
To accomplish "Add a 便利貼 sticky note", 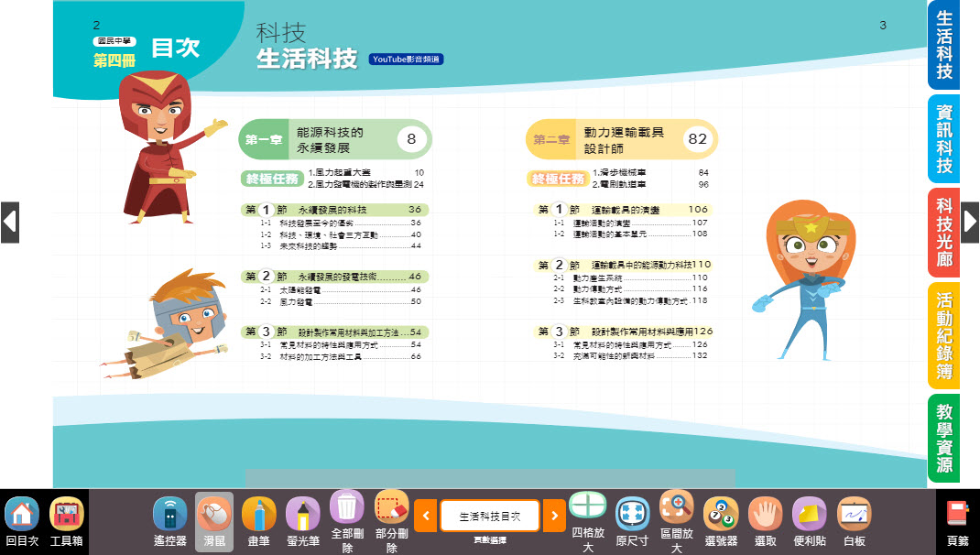I will 810,522.
